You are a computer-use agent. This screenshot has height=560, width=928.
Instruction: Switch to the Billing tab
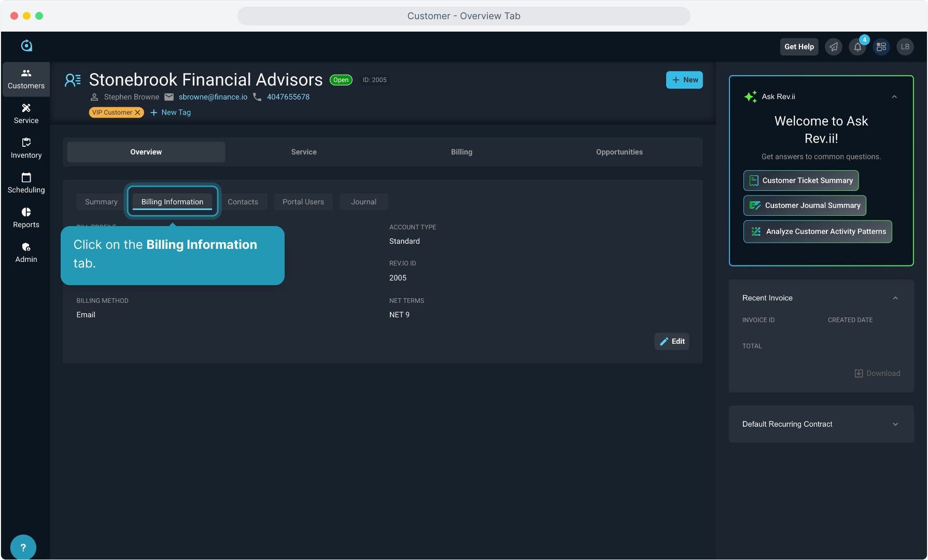(x=461, y=152)
